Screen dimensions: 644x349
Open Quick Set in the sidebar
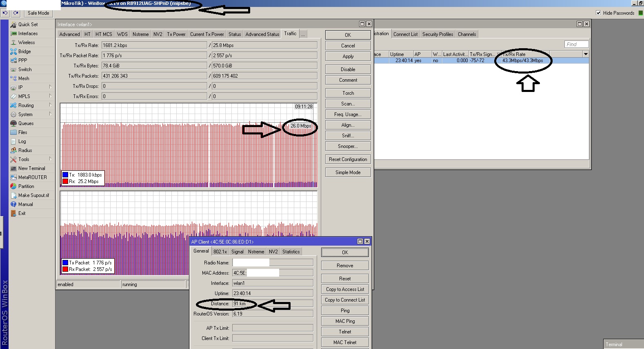pos(28,25)
